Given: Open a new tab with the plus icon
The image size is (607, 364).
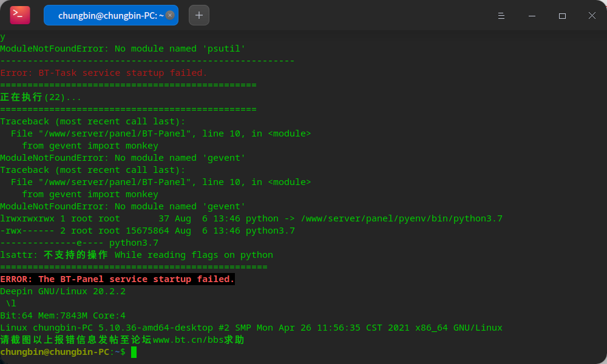Looking at the screenshot, I should [199, 15].
